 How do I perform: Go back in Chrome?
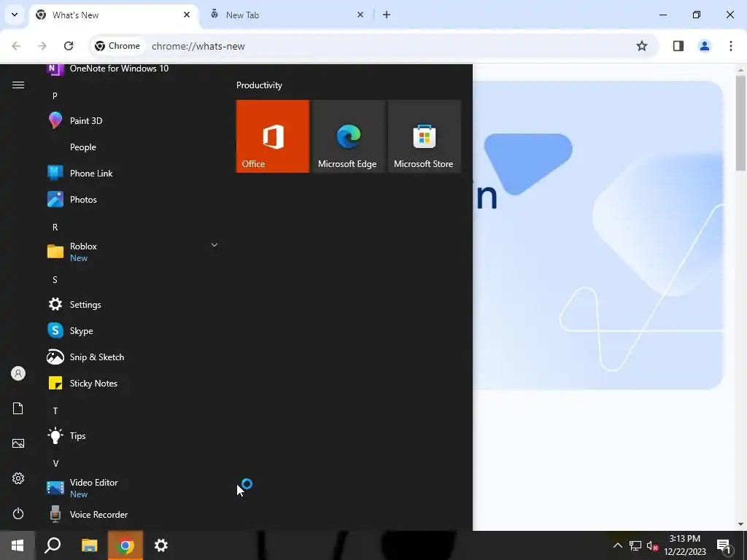(16, 46)
